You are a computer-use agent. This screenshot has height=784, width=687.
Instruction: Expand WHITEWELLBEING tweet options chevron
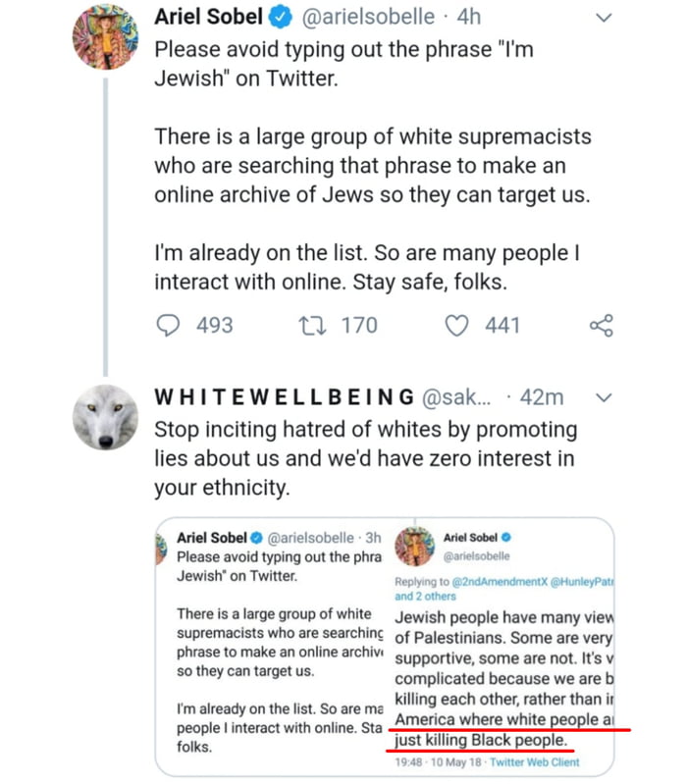(x=605, y=396)
